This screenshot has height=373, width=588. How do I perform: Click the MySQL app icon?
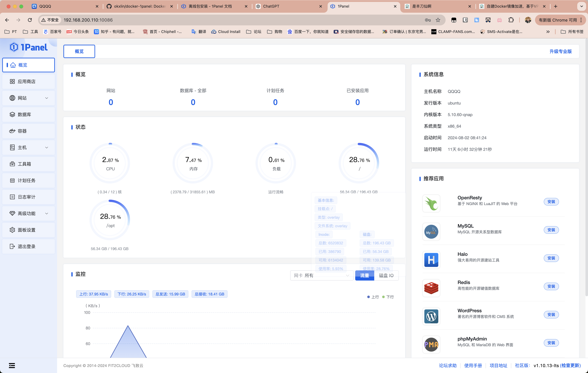pos(431,232)
